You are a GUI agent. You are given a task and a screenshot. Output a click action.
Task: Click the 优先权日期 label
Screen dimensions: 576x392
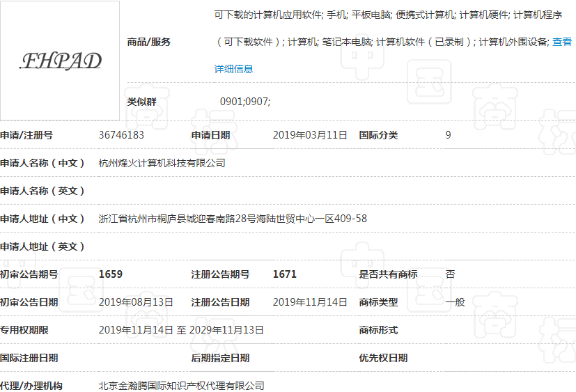383,358
